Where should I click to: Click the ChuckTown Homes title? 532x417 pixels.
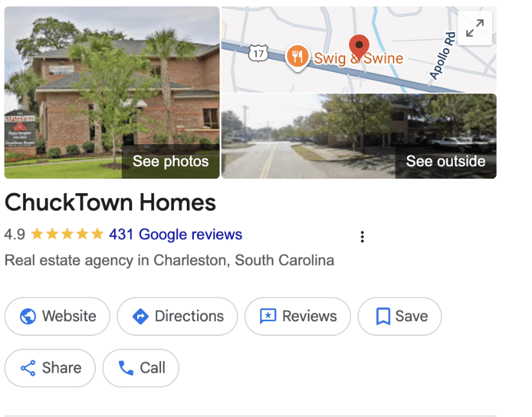[x=110, y=203]
